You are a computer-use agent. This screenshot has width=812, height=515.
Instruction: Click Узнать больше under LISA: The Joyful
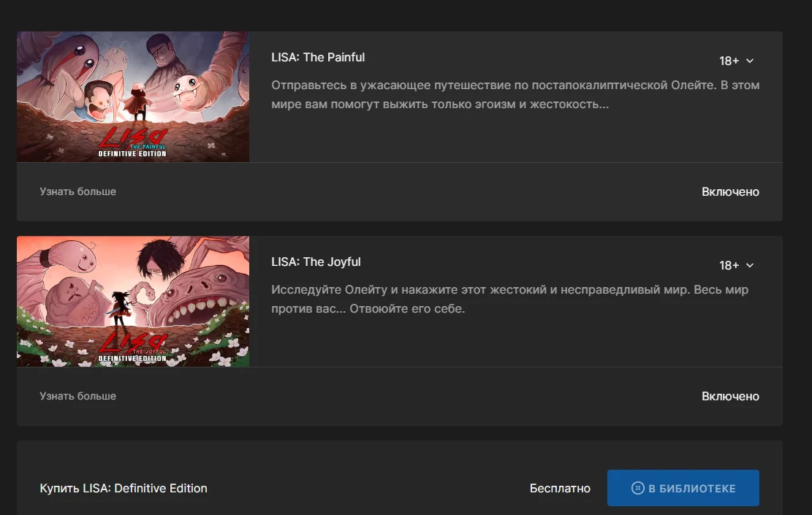pos(77,396)
